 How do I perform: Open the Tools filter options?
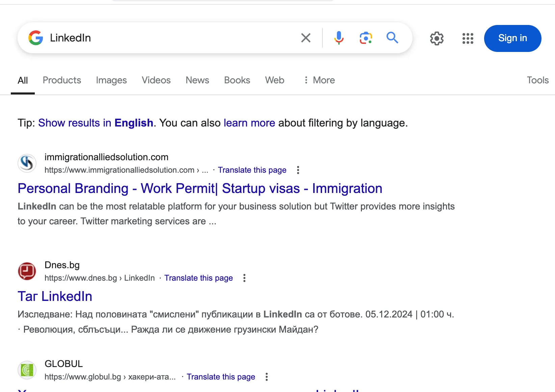pos(537,80)
